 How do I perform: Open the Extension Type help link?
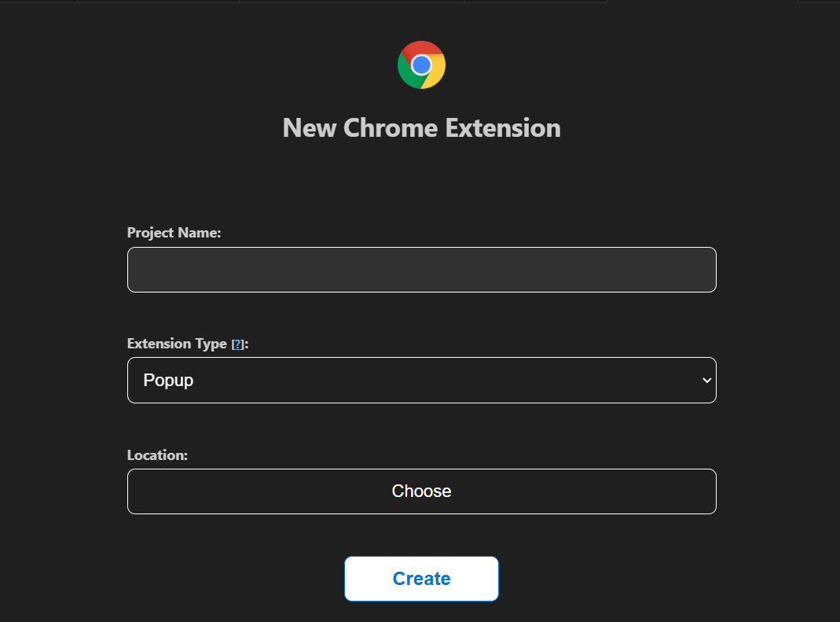238,344
